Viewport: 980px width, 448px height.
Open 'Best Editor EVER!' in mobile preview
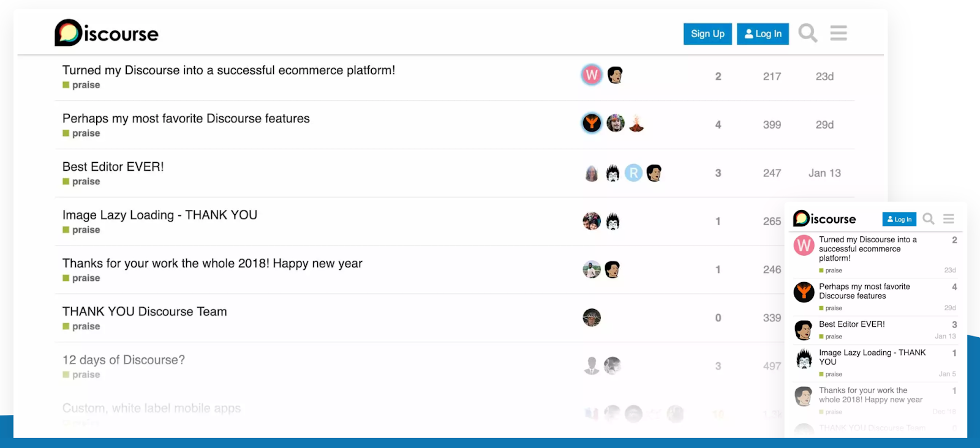click(x=852, y=324)
